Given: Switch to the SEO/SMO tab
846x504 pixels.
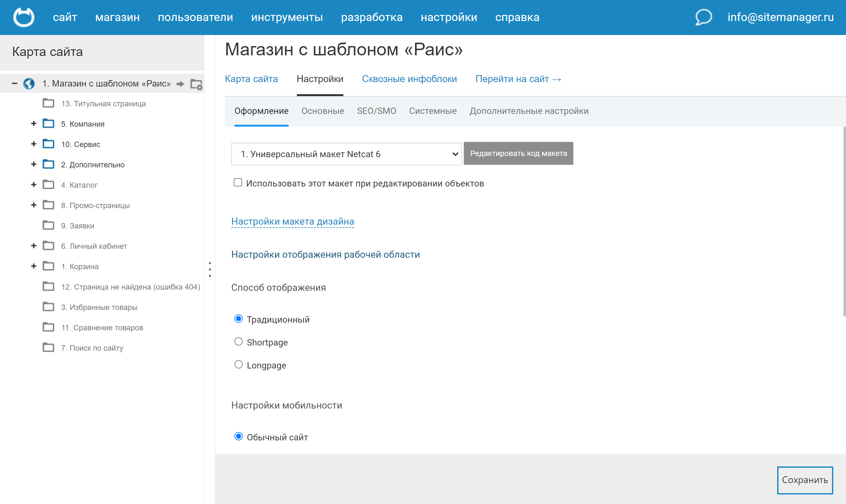Looking at the screenshot, I should 376,111.
